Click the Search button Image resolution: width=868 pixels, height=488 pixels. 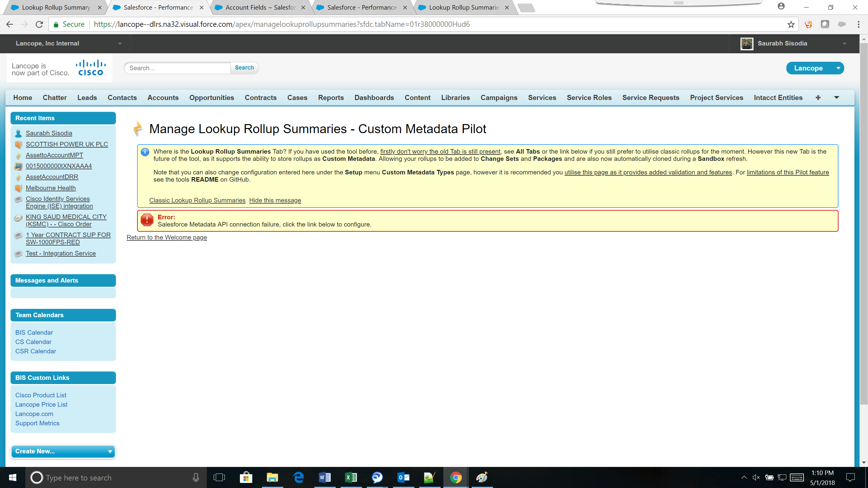pyautogui.click(x=244, y=68)
